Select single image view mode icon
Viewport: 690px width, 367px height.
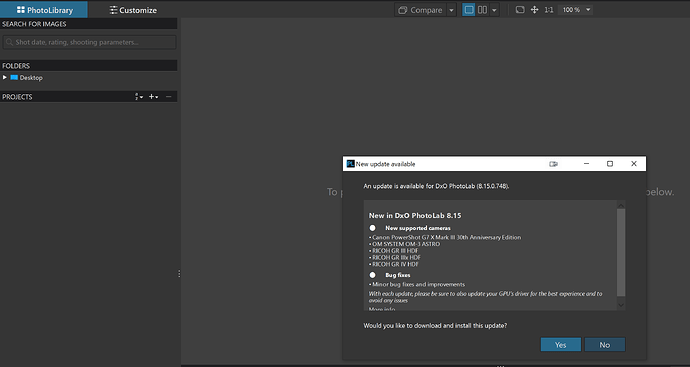click(469, 10)
